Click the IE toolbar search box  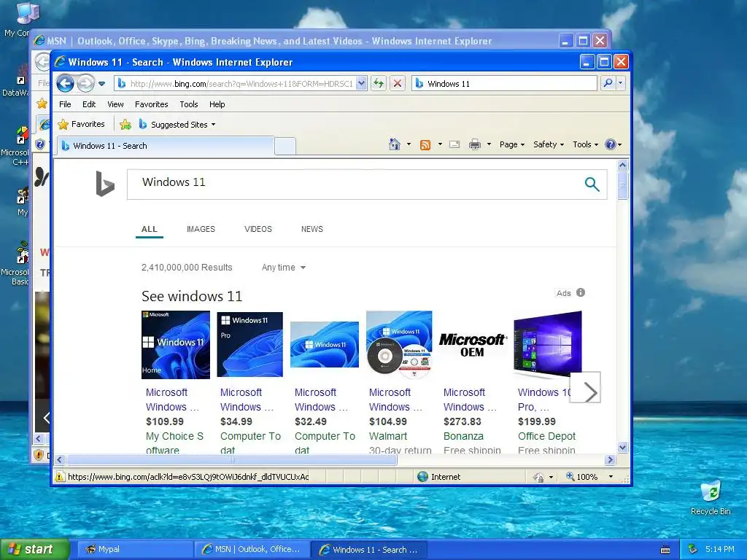(505, 84)
